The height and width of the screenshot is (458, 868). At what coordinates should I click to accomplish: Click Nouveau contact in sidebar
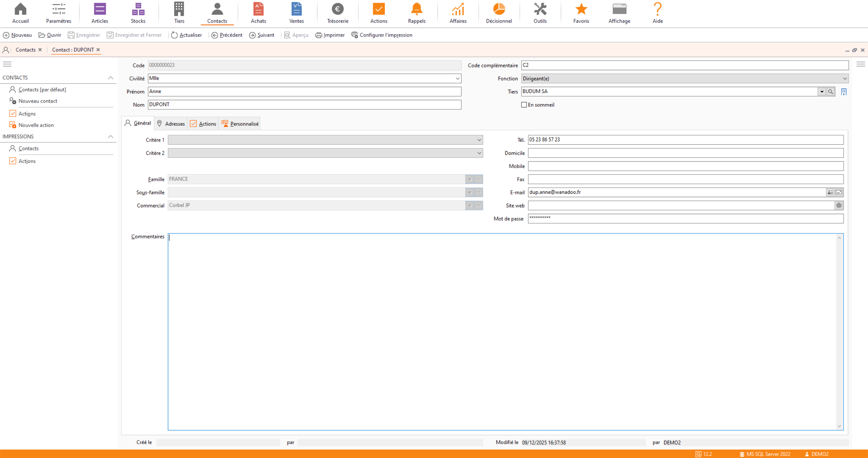(x=38, y=101)
